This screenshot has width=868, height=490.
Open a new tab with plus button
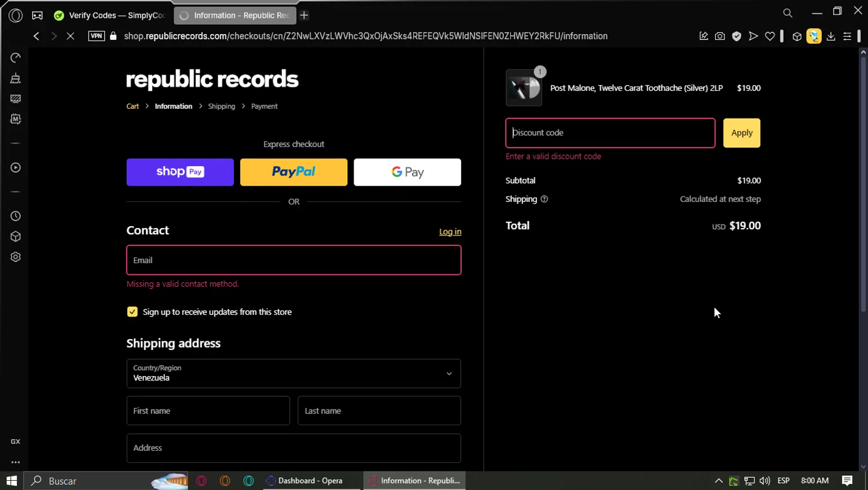(x=304, y=16)
